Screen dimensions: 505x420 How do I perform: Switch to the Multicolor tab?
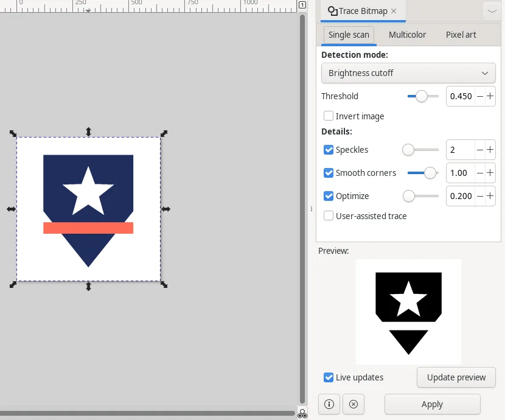click(x=407, y=35)
